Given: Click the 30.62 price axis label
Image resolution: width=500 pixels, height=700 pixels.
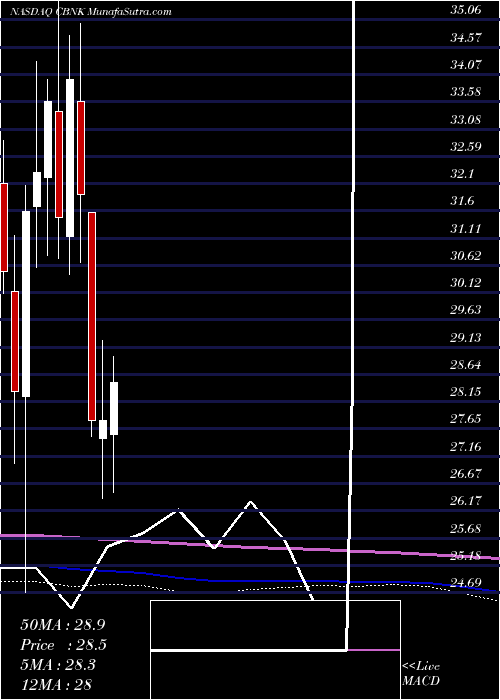Looking at the screenshot, I should click(465, 256).
